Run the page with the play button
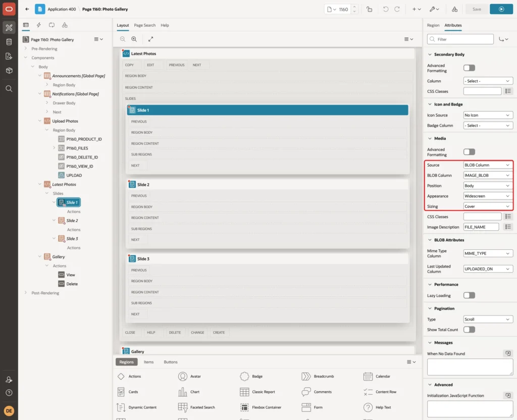517x420 pixels. 501,9
